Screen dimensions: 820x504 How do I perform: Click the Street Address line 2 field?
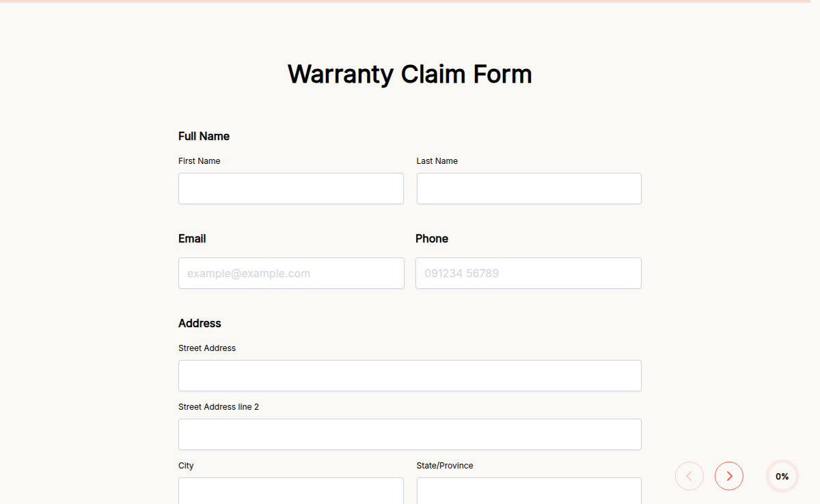409,434
